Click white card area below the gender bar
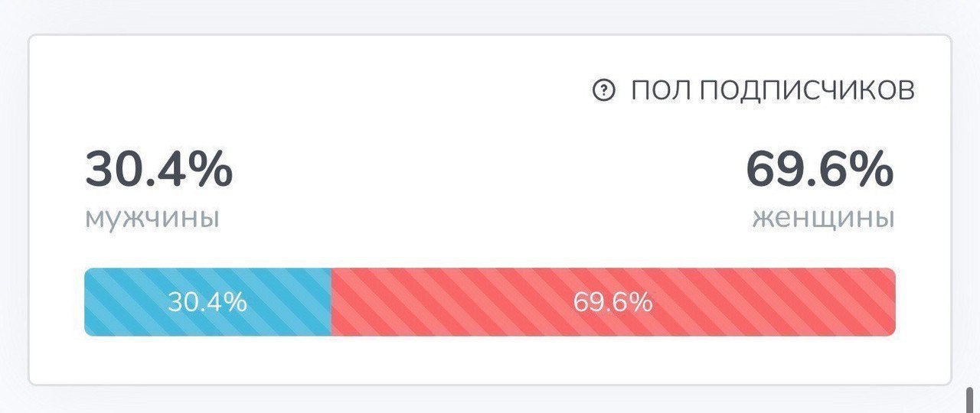Screen dimensions: 980x413 click(x=490, y=359)
